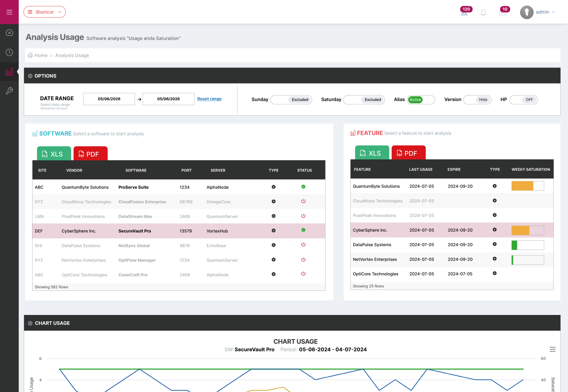Go to Home in the breadcrumb
The image size is (568, 392).
pos(41,55)
